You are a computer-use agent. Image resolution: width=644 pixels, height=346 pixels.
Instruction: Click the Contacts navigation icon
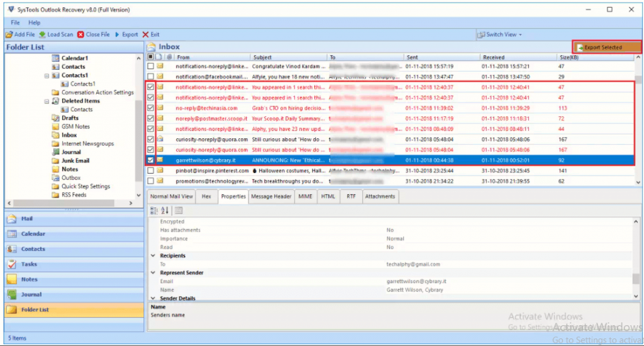(12, 249)
